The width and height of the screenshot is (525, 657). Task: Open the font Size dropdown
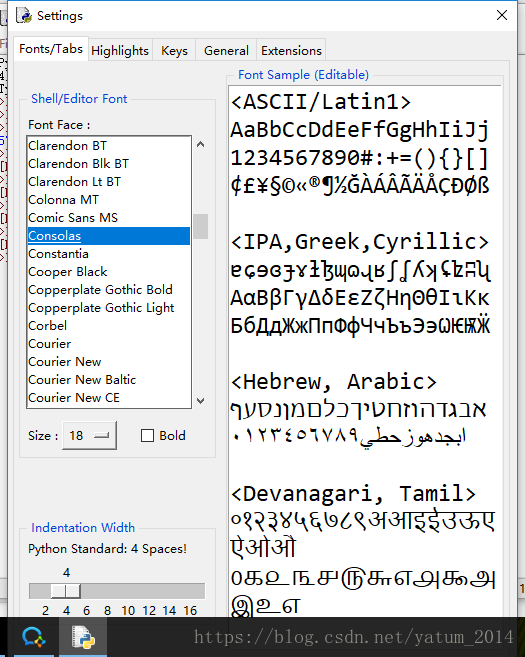coord(89,436)
